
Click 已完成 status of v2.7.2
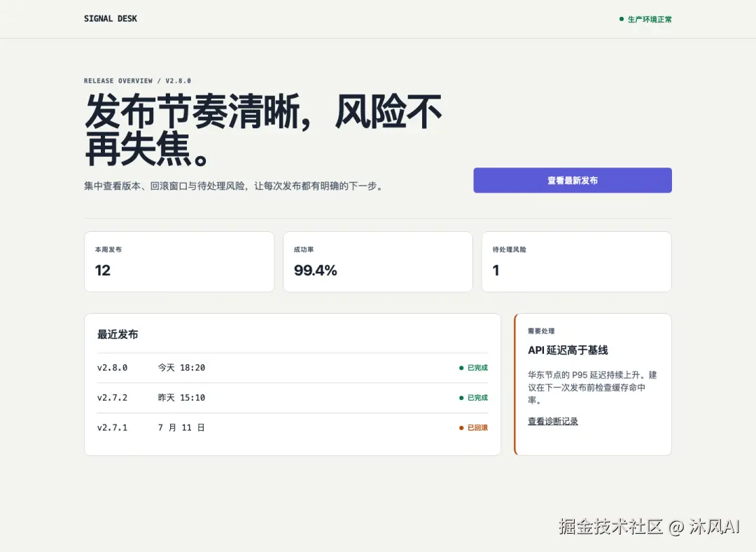pos(473,398)
